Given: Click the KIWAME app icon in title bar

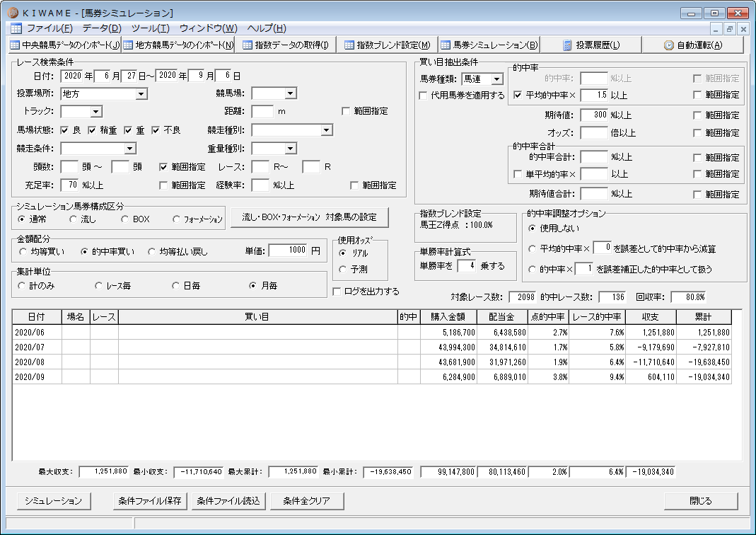Looking at the screenshot, I should [13, 13].
